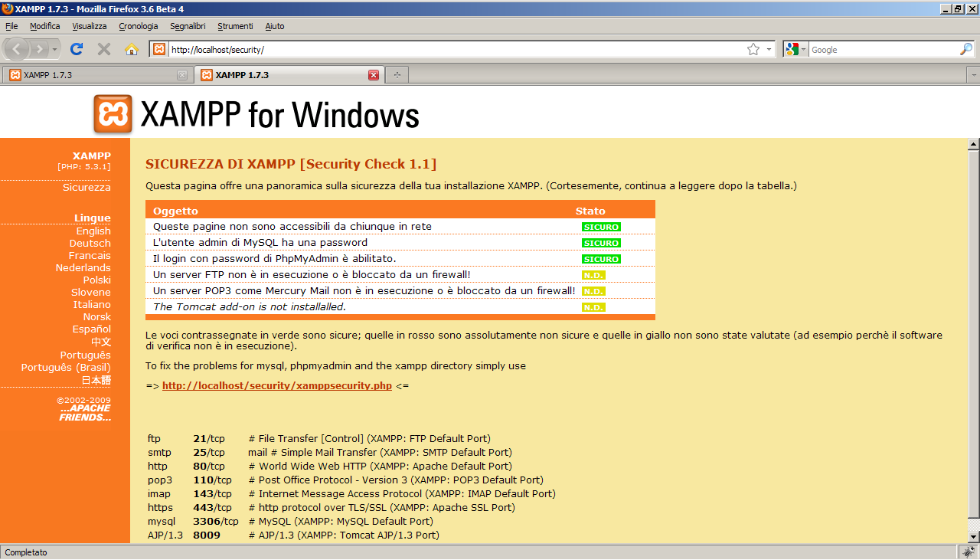Screen dimensions: 980x560
Task: Open the Cronologia menu
Action: point(139,26)
